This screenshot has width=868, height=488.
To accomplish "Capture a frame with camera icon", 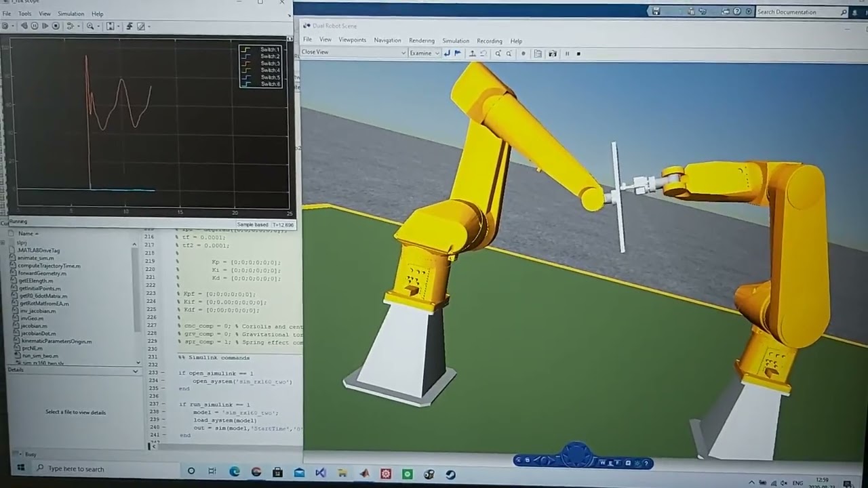I will tap(553, 54).
